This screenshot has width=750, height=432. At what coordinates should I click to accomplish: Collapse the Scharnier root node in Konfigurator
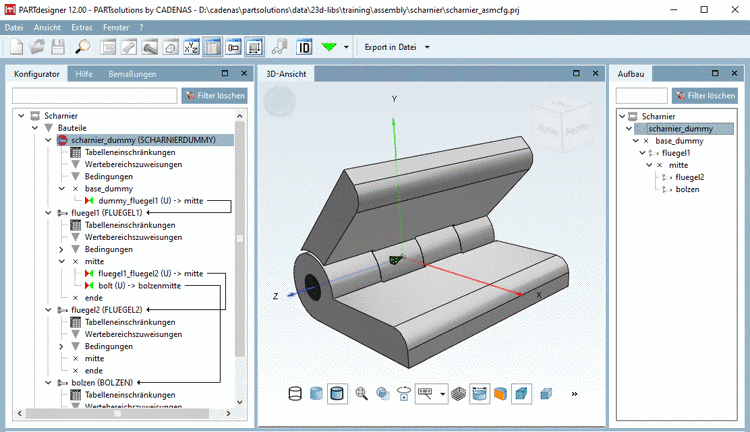[x=21, y=116]
